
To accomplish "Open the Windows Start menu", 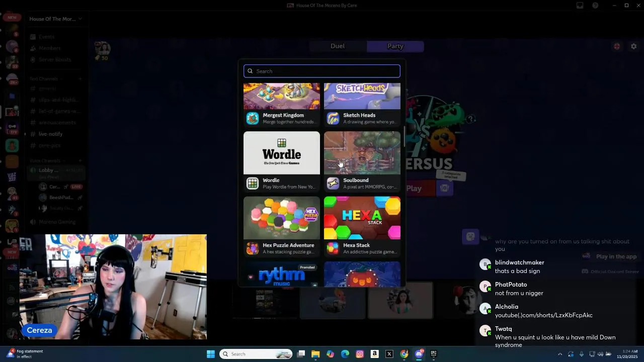I will [211, 354].
